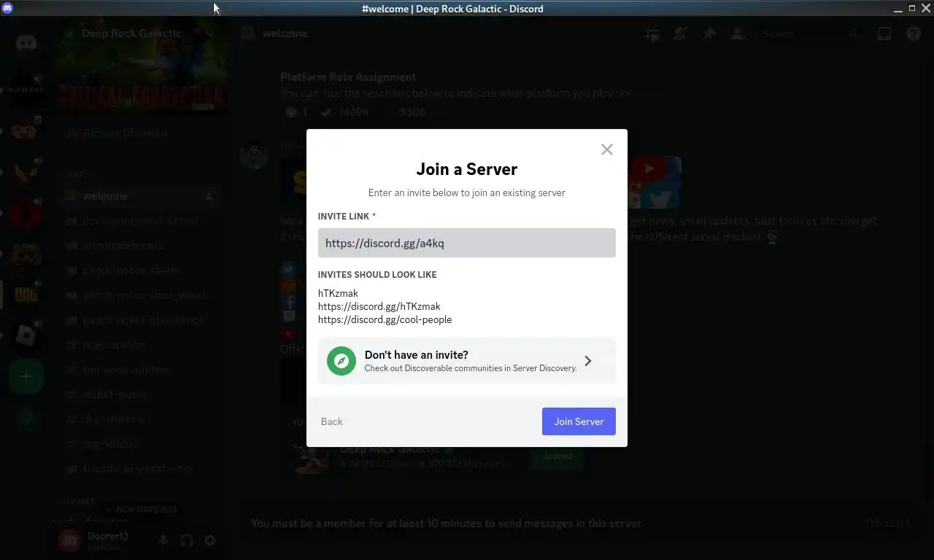This screenshot has width=934, height=560.
Task: Close the Join a Server dialog
Action: [x=606, y=149]
